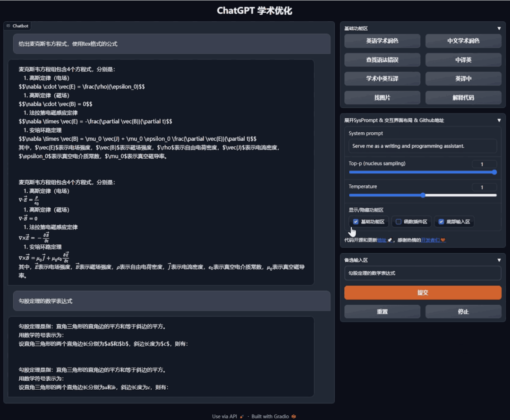This screenshot has width=510, height=420.
Task: Open the 开发者们 link
Action: coord(430,240)
